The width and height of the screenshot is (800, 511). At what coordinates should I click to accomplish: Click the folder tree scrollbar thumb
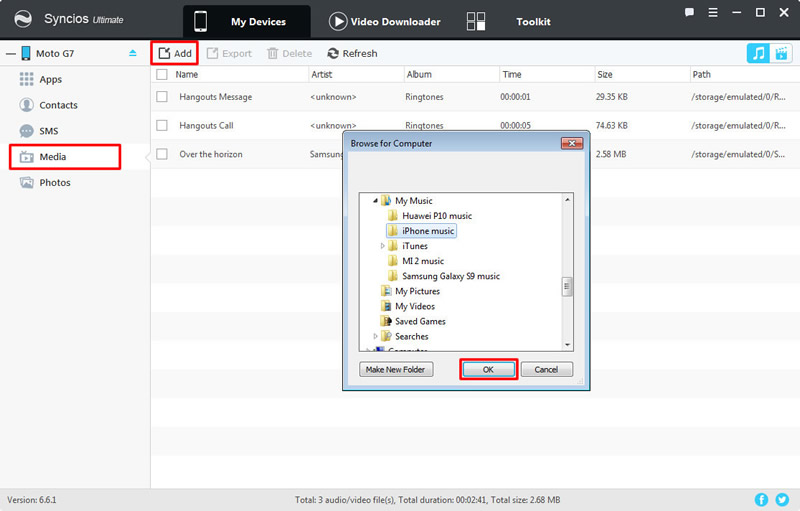coord(566,287)
